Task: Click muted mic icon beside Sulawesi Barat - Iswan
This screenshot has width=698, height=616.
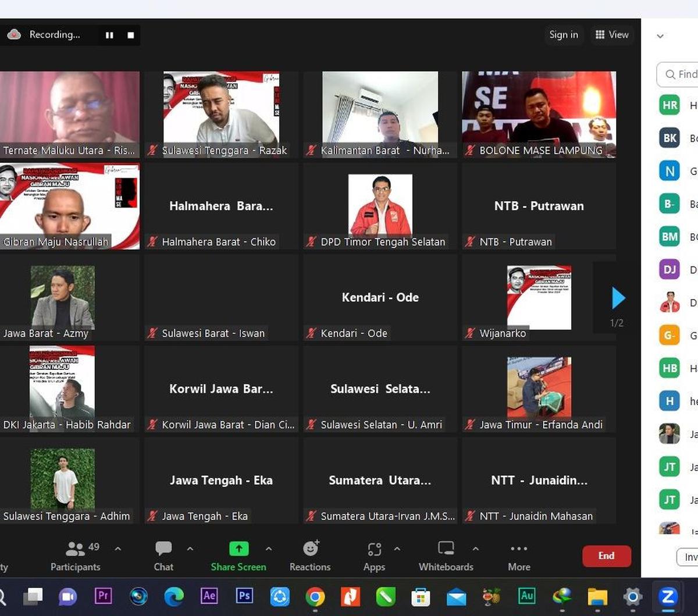Action: (152, 333)
